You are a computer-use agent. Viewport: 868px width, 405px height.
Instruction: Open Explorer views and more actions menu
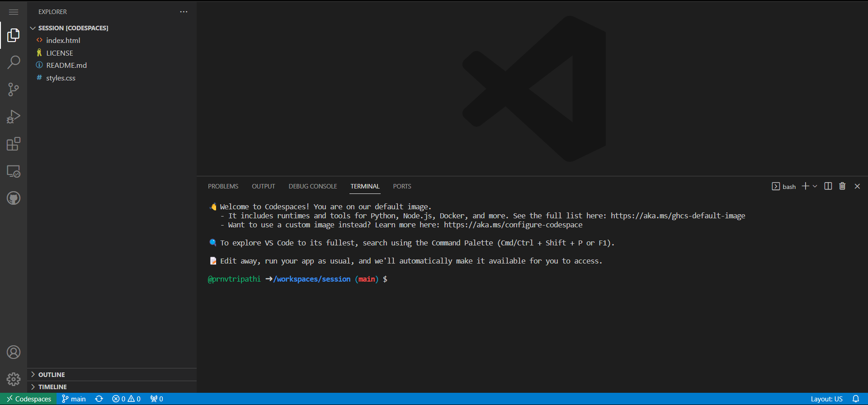pos(184,12)
